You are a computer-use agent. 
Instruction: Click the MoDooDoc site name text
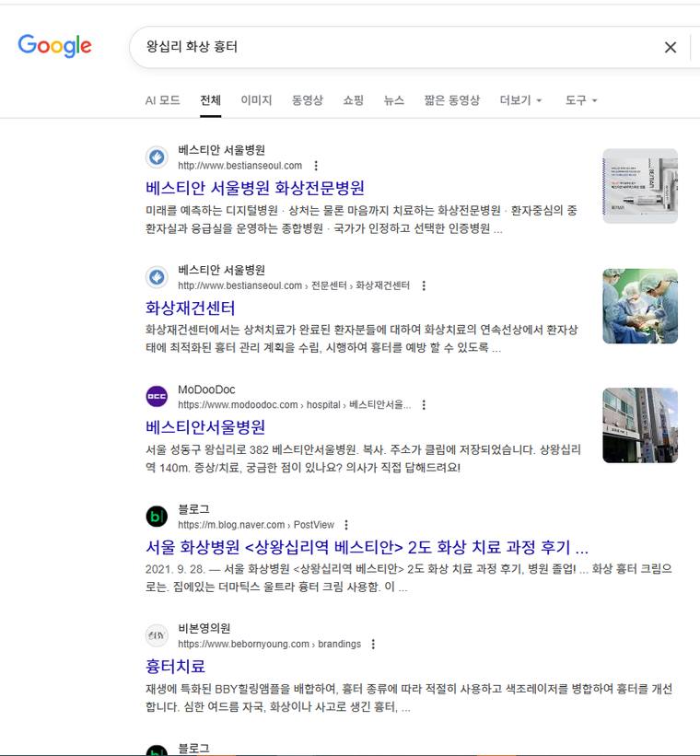(206, 390)
